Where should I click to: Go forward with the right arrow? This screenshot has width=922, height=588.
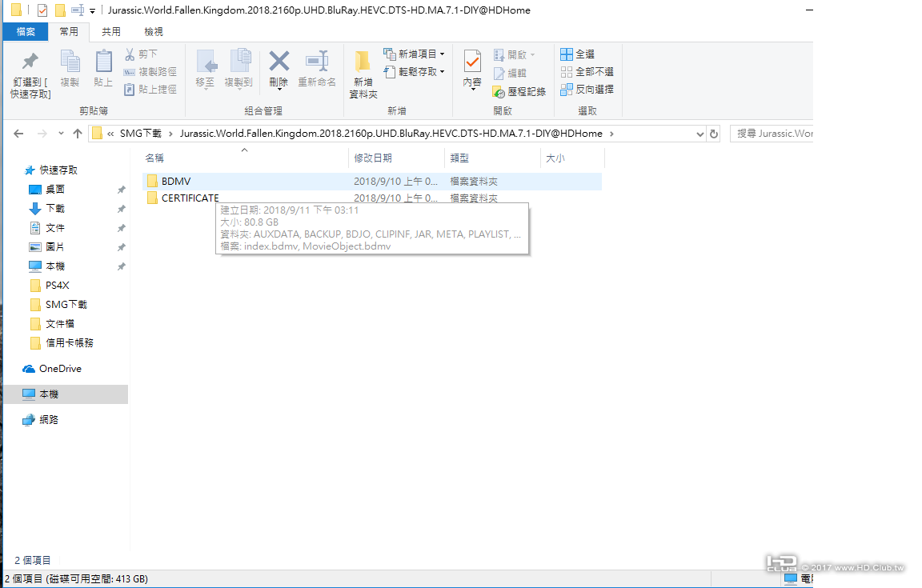(x=42, y=134)
